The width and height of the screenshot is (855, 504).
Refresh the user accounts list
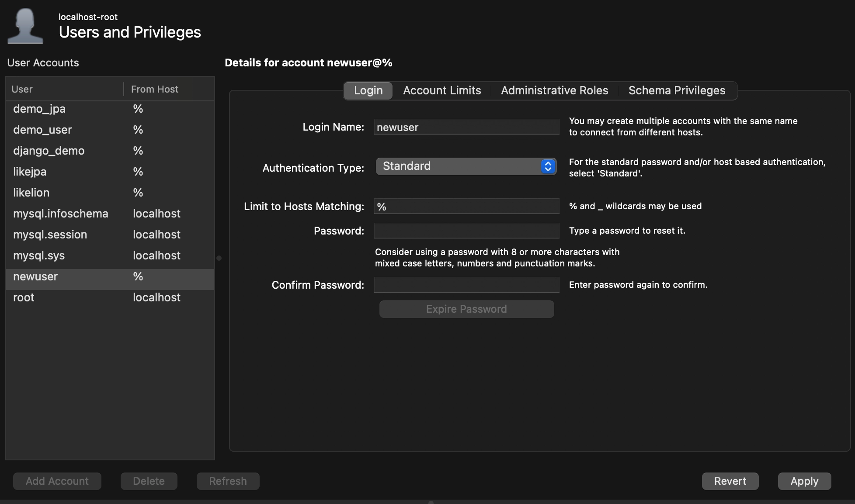(228, 481)
